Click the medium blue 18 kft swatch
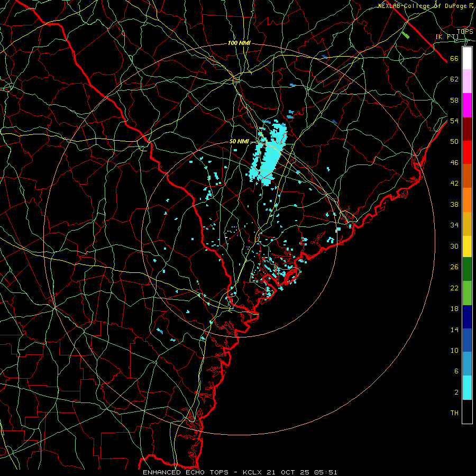 [x=467, y=340]
